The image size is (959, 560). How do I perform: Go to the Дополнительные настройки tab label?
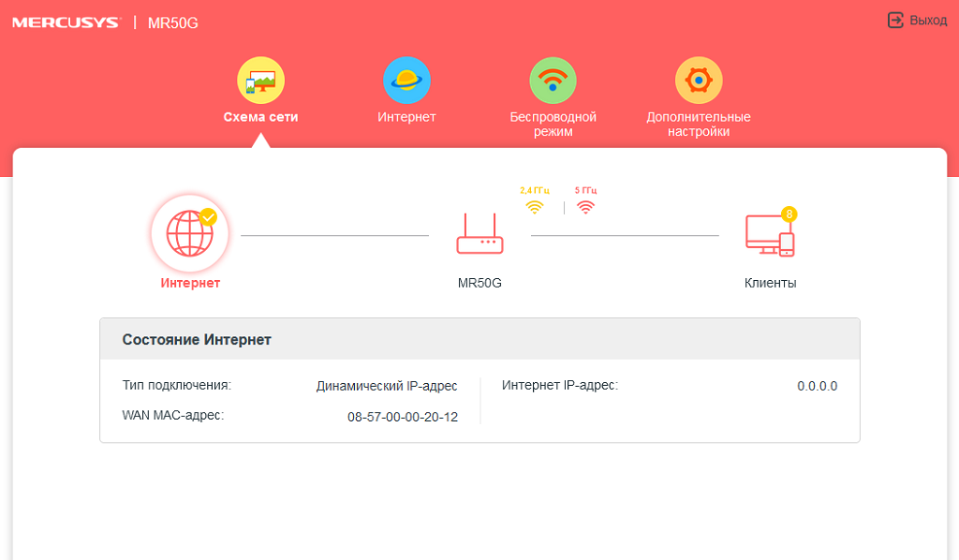pyautogui.click(x=699, y=125)
